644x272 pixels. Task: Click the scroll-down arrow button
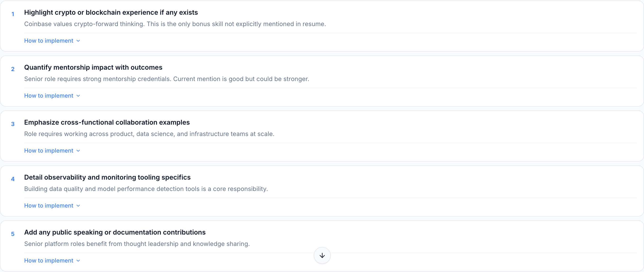[322, 255]
